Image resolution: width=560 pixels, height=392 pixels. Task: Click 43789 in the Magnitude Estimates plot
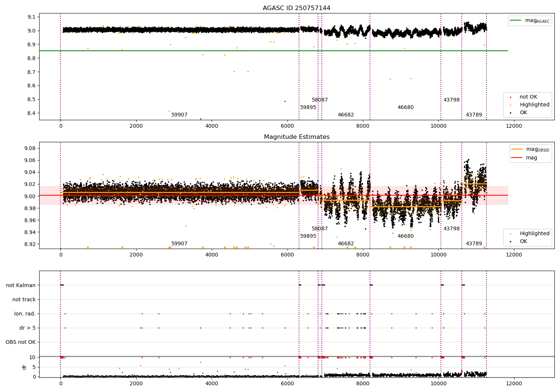click(x=474, y=244)
